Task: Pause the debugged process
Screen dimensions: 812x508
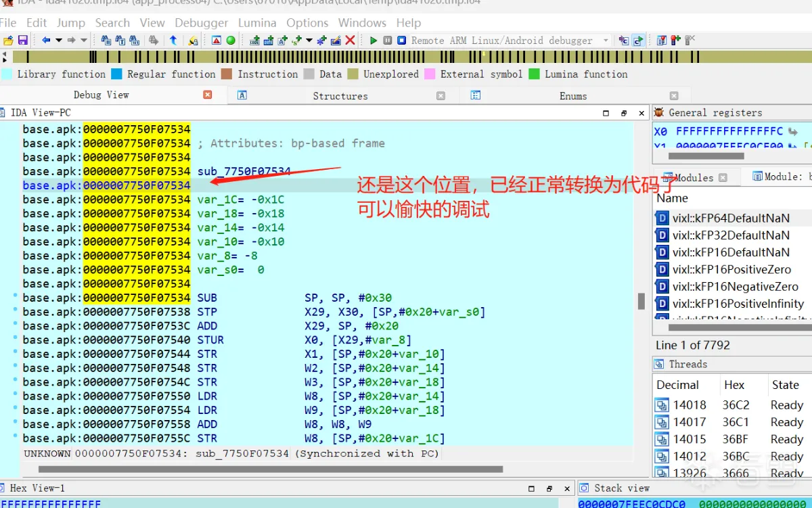Action: coord(387,41)
